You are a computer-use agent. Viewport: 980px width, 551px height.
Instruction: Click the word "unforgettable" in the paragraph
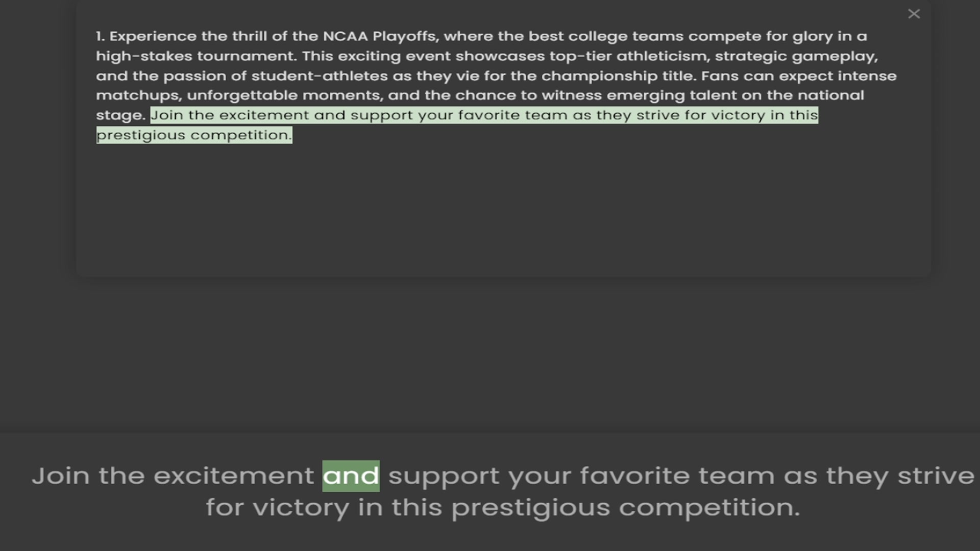242,95
